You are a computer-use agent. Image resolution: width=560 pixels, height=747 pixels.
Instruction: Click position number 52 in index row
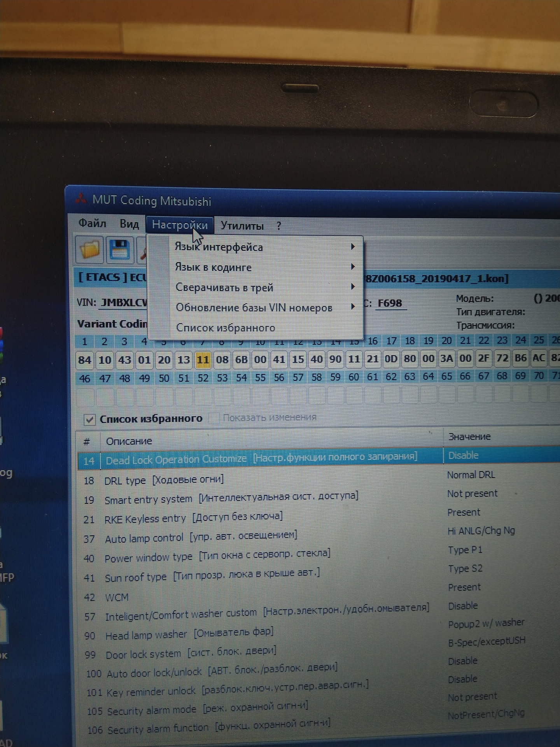point(203,378)
